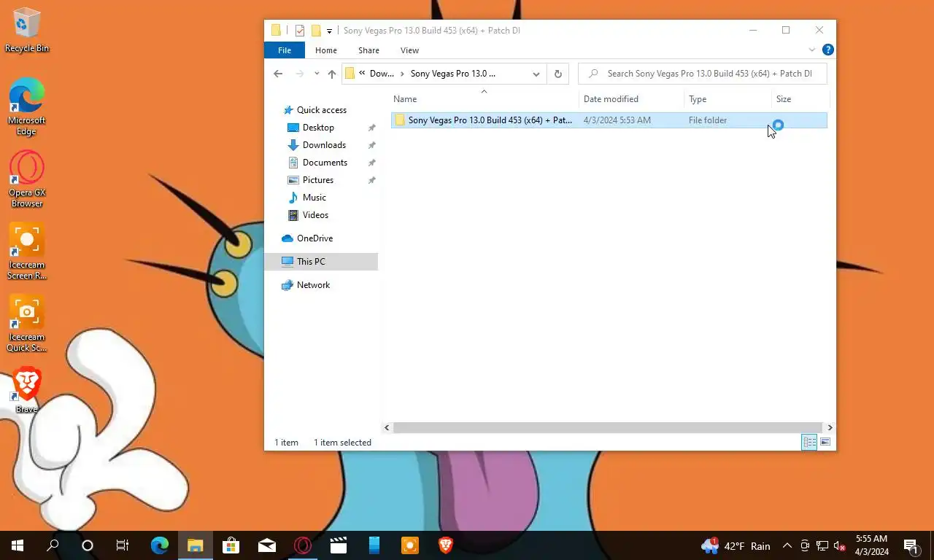The height and width of the screenshot is (560, 934).
Task: Go forward with the forward arrow
Action: (299, 74)
